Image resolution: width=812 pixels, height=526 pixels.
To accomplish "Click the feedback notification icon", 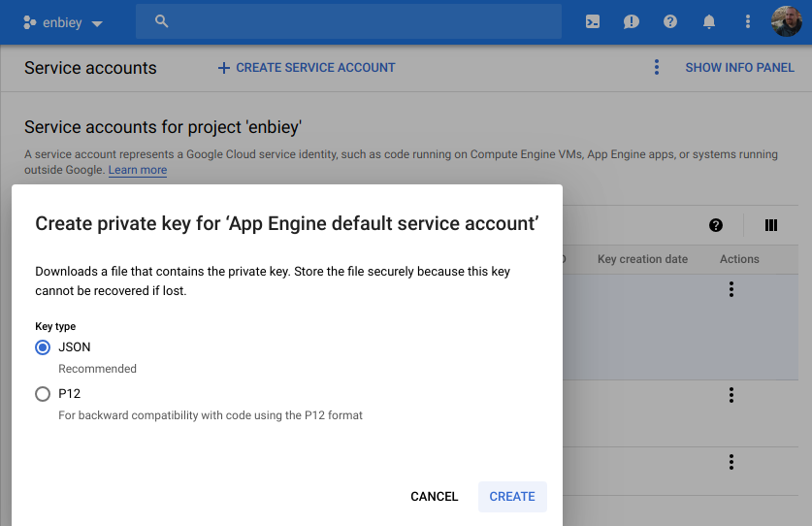I will [632, 21].
